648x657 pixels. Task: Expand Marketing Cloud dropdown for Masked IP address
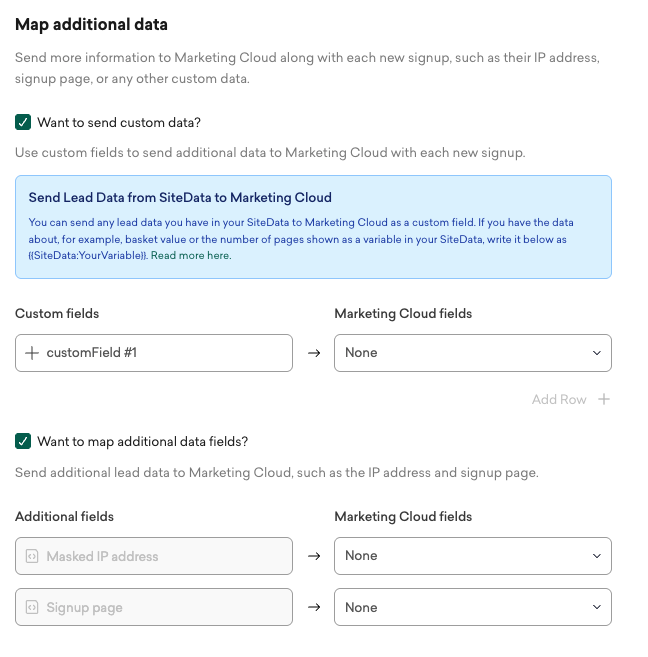[472, 556]
